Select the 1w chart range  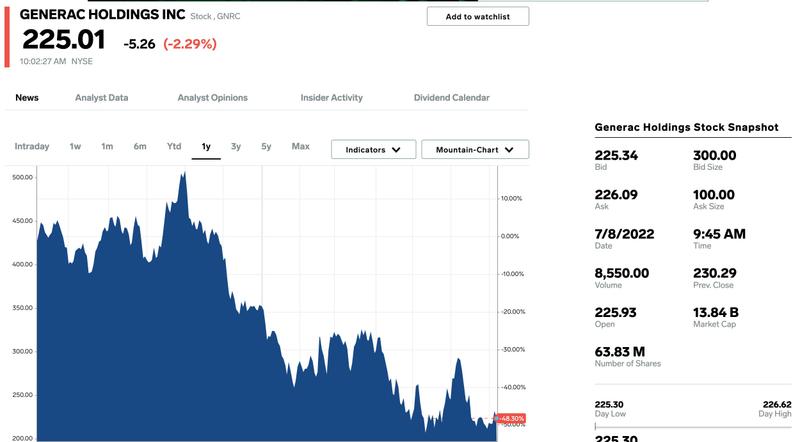[x=75, y=146]
